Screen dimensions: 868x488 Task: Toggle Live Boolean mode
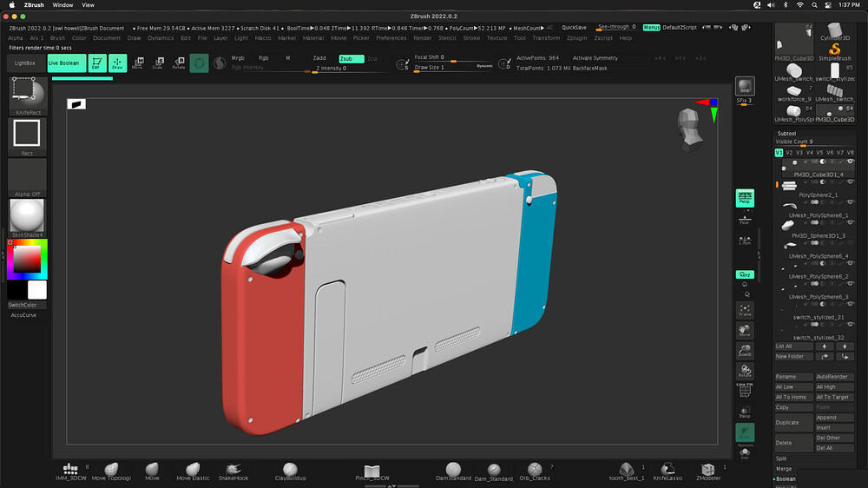pos(67,63)
